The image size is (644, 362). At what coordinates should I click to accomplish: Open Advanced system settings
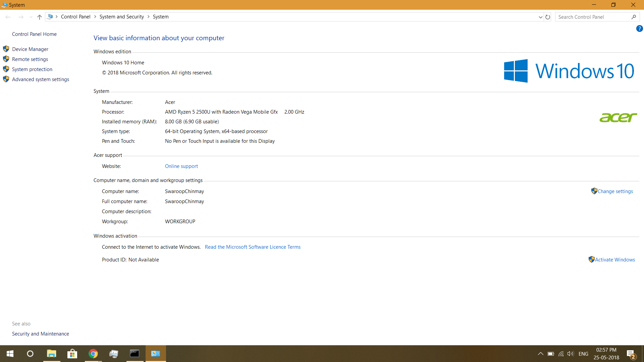(x=41, y=79)
